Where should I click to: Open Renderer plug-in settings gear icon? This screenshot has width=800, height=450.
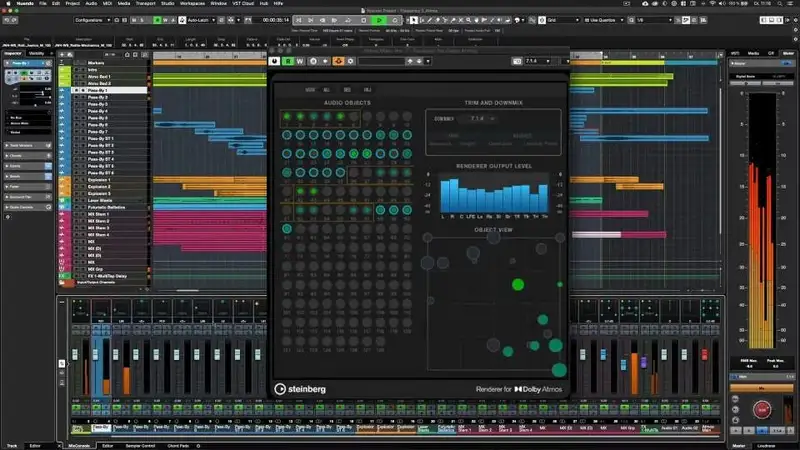pos(351,61)
